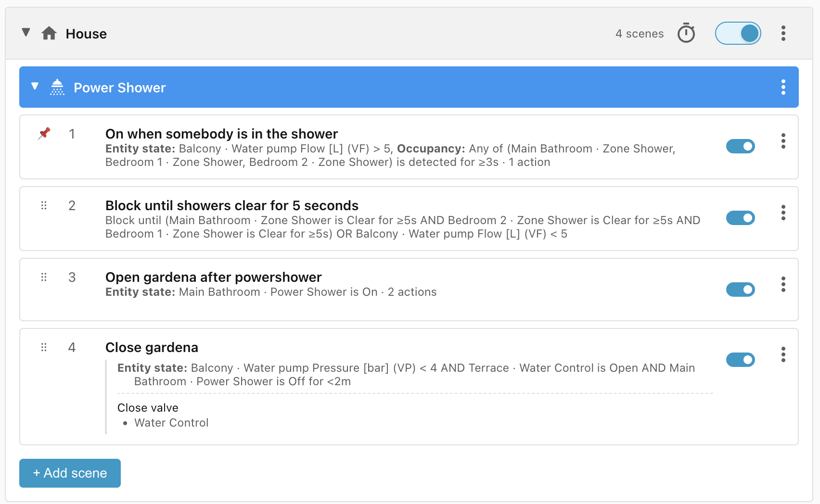Disable 'On when somebody is in the shower'

pyautogui.click(x=741, y=146)
